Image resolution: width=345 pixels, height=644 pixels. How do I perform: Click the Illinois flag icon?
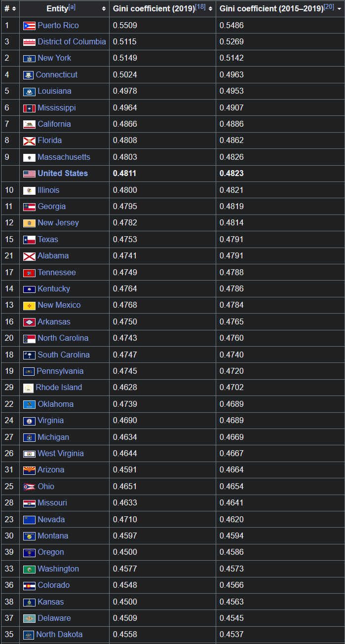click(x=29, y=190)
